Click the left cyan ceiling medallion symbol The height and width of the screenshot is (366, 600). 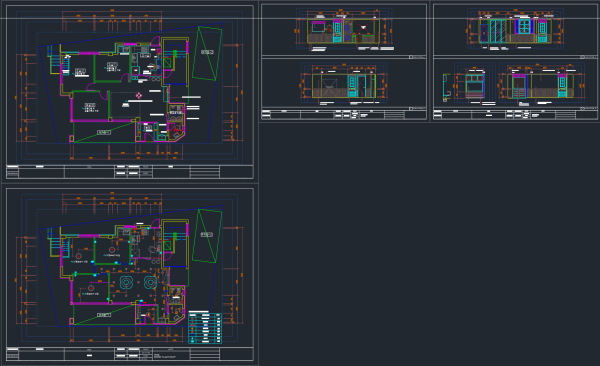[126, 283]
